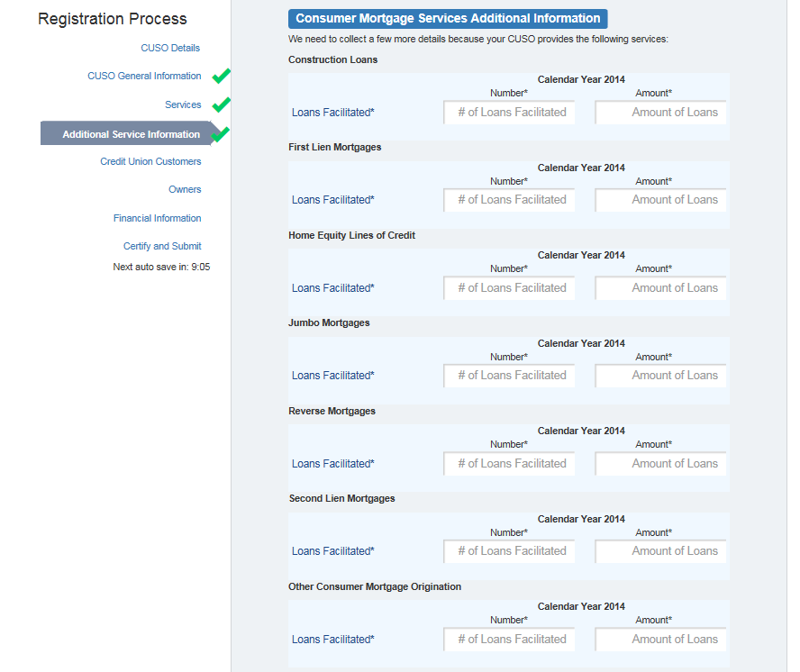
Task: Click the Registration Process title
Action: point(113,19)
